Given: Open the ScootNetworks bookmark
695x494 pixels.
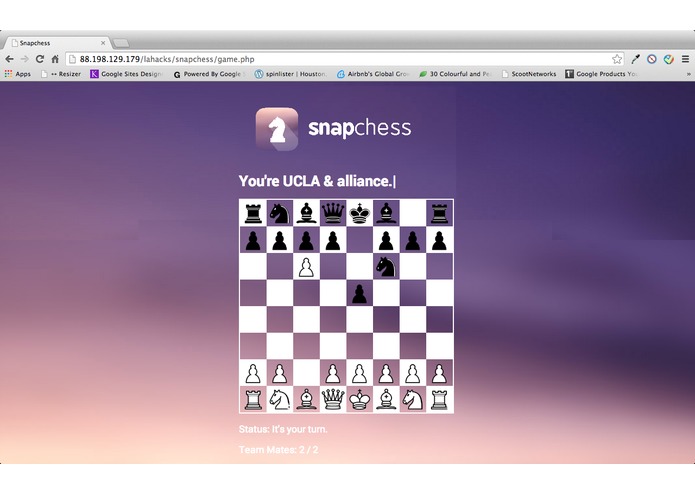Looking at the screenshot, I should (529, 74).
